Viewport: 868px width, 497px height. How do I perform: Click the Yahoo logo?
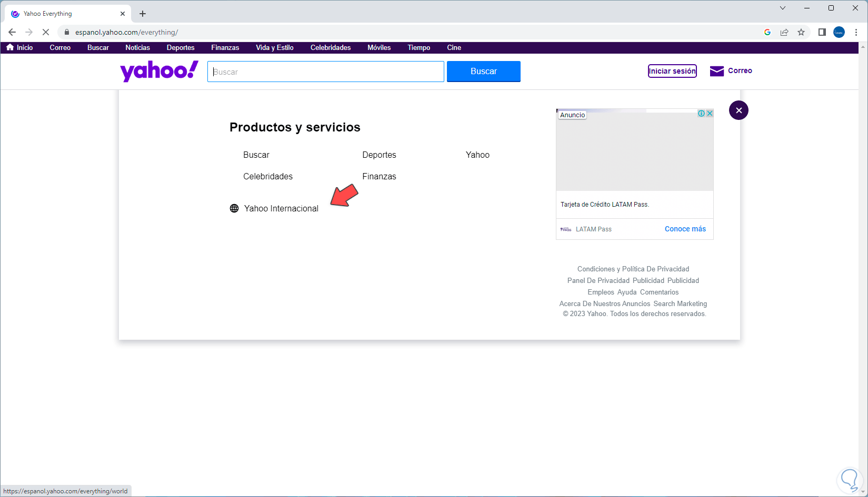159,71
